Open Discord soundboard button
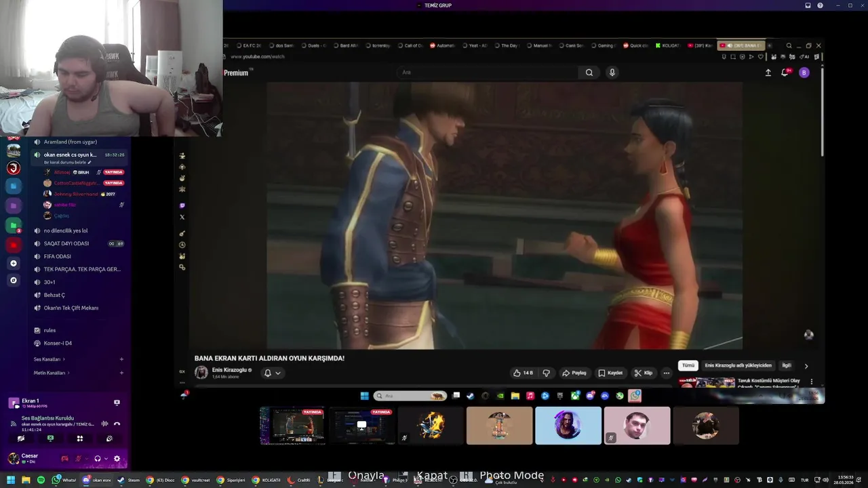The width and height of the screenshot is (868, 488). coord(109,439)
